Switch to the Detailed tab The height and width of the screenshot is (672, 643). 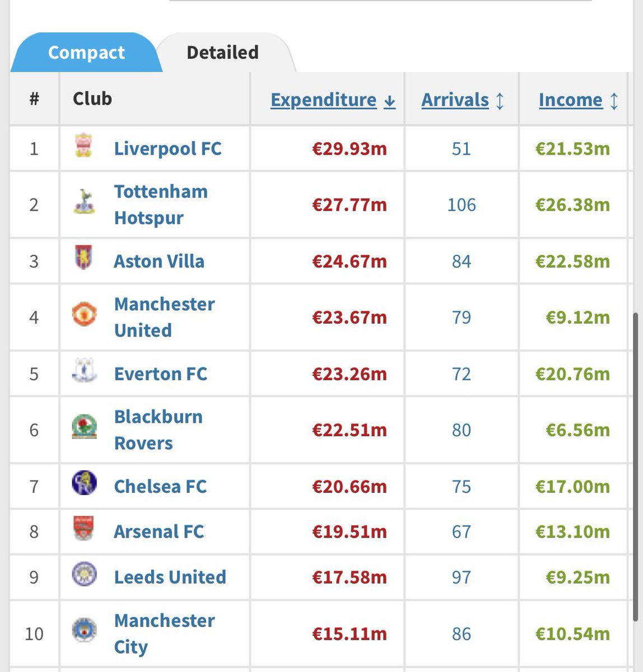pos(223,52)
